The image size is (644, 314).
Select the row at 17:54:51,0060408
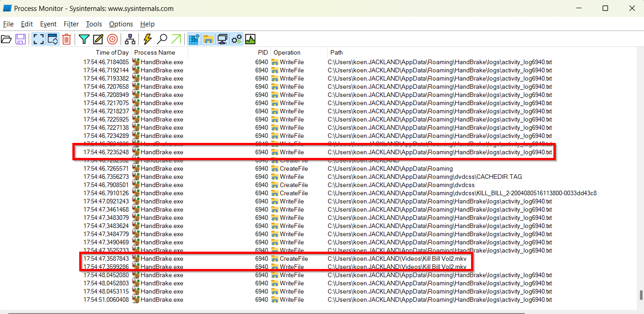tap(317, 299)
